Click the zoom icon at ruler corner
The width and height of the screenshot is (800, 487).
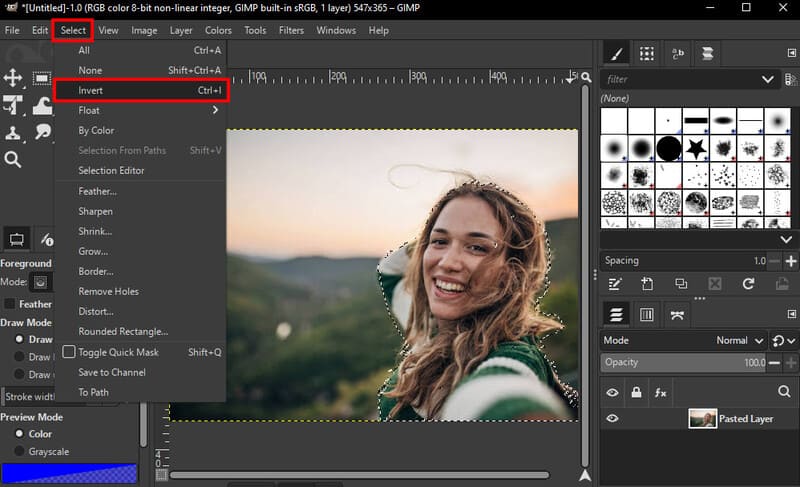(x=586, y=78)
